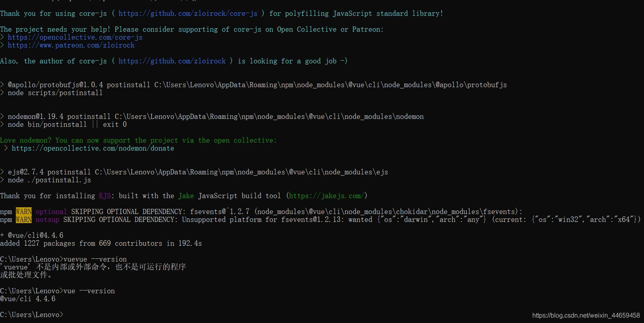Screen dimensions: 644x323
Task: Click the github.com/zloirock/core-js URL
Action: click(188, 13)
